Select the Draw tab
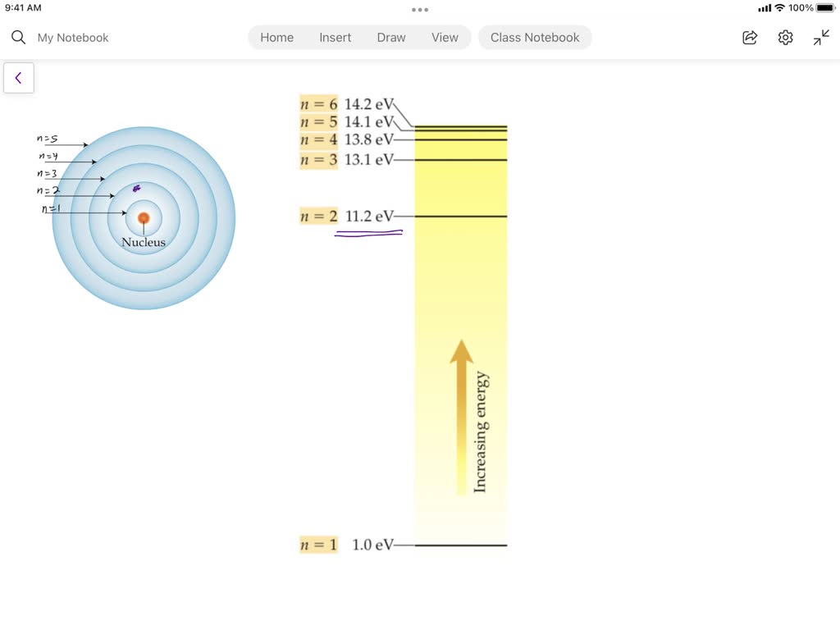This screenshot has width=840, height=630. click(x=391, y=38)
